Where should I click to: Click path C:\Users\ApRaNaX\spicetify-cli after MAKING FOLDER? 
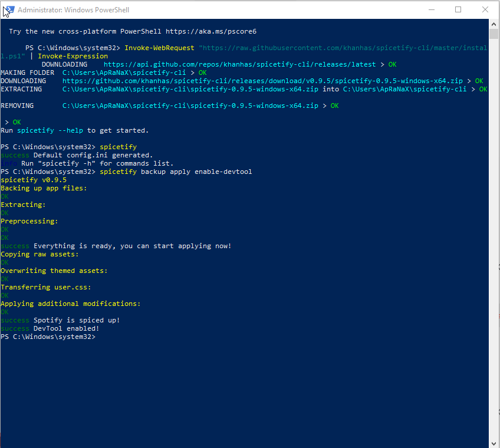(124, 73)
